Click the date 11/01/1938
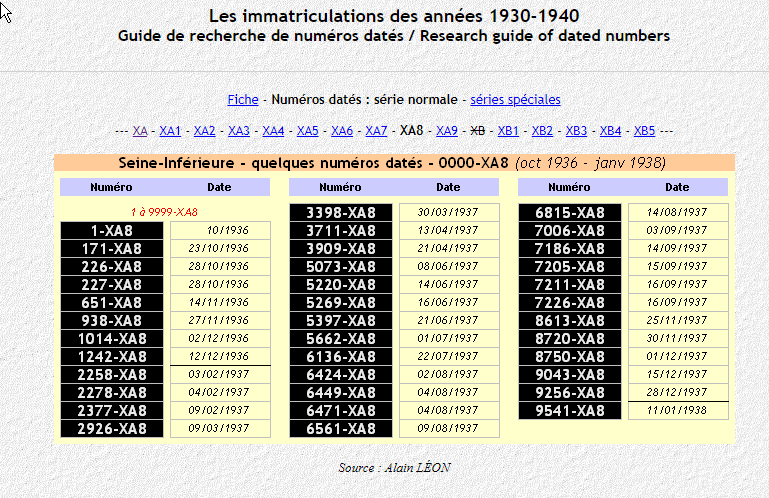 pyautogui.click(x=677, y=410)
